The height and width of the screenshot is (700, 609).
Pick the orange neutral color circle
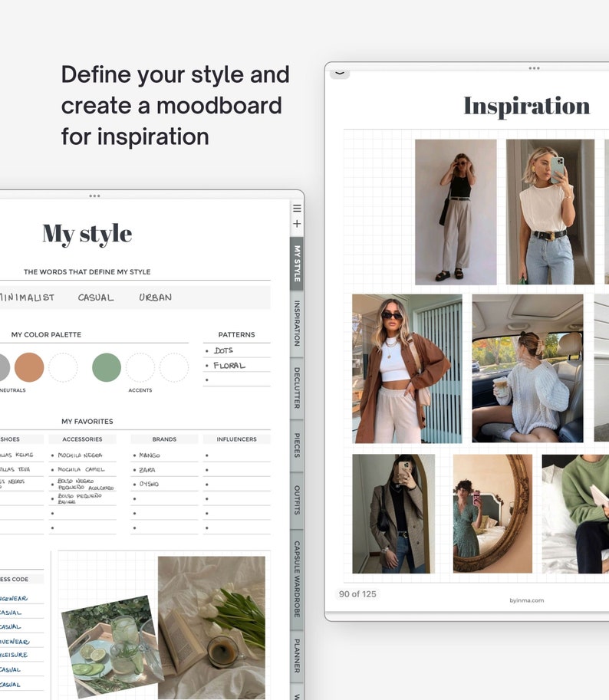pos(29,367)
